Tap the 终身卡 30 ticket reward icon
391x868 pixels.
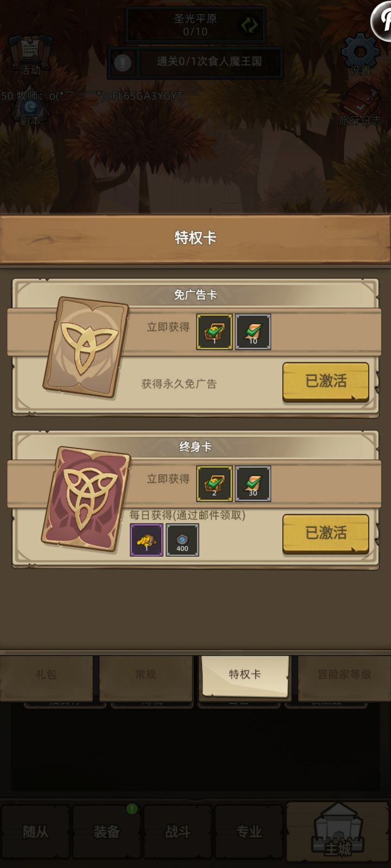point(253,483)
